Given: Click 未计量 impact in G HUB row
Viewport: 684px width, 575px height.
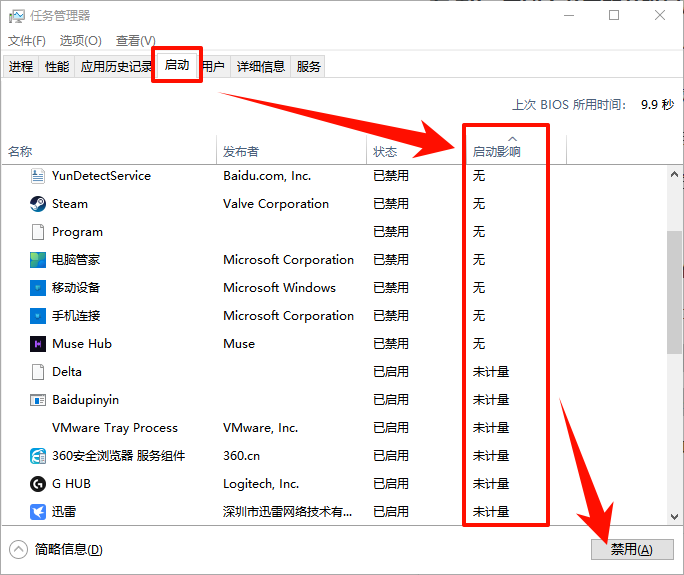Looking at the screenshot, I should coord(491,484).
